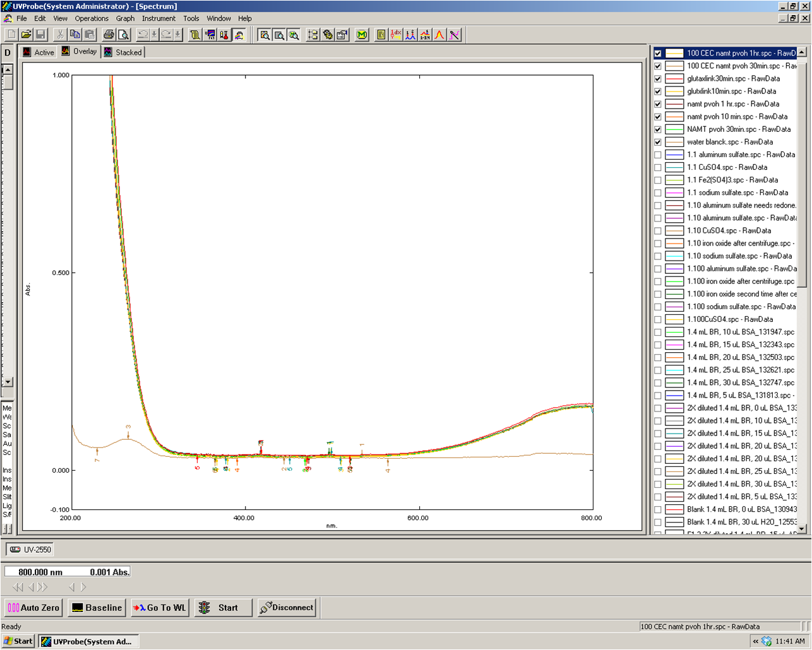This screenshot has height=650, width=812.
Task: Open the Instrument menu dropdown
Action: [158, 18]
